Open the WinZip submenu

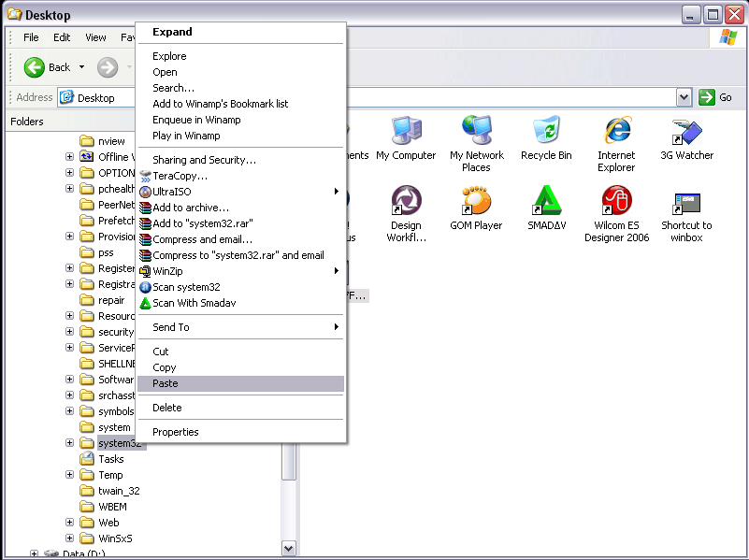tap(337, 271)
